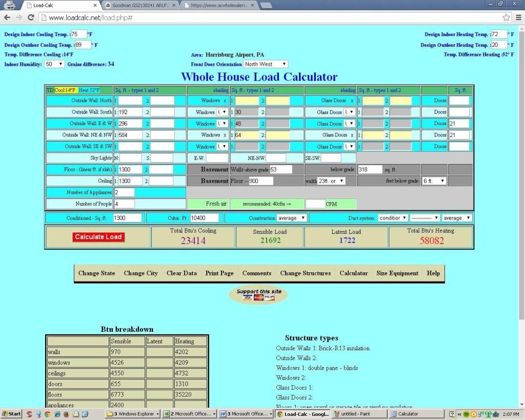
Task: Click the Sky Lights N field
Action: [131, 158]
